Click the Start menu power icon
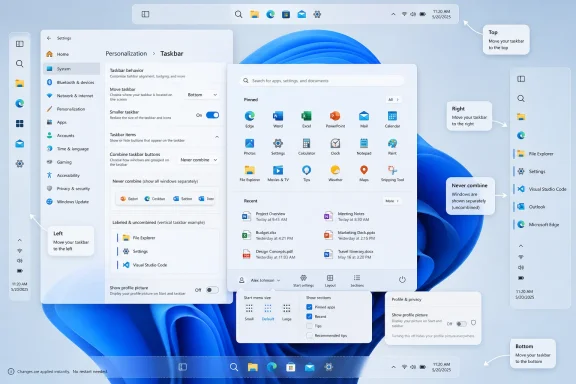The width and height of the screenshot is (576, 384). 402,280
